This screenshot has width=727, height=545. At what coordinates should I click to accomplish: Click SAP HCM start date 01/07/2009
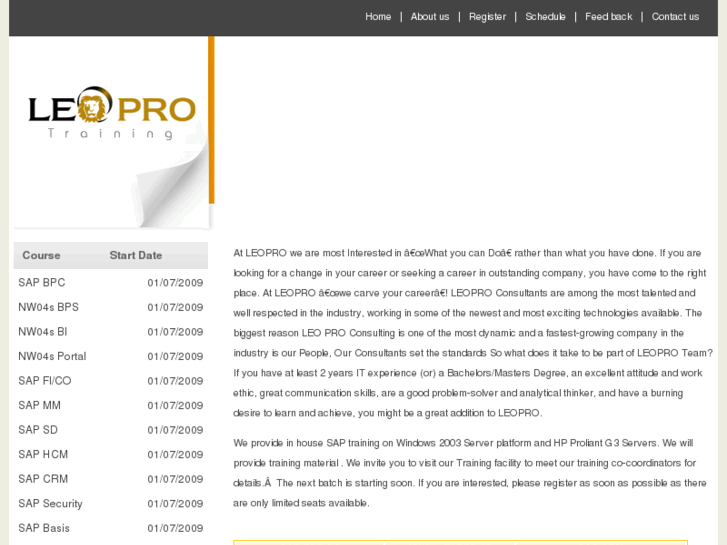click(x=175, y=455)
